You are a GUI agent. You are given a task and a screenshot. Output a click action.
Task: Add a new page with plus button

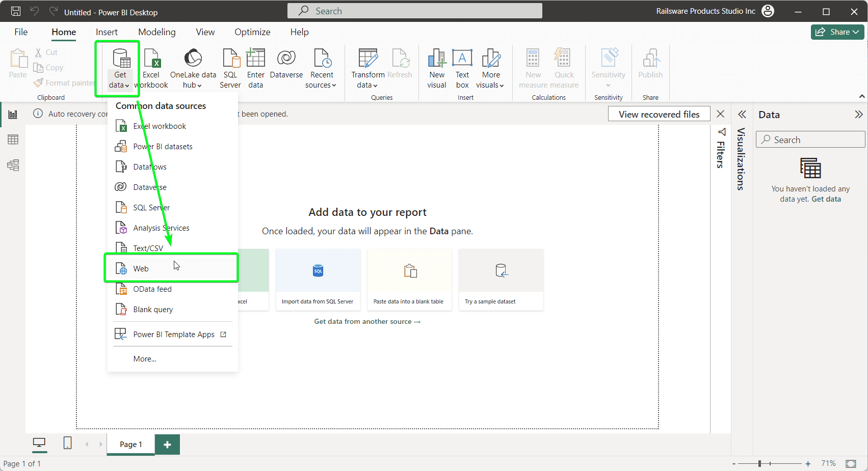[x=167, y=445]
